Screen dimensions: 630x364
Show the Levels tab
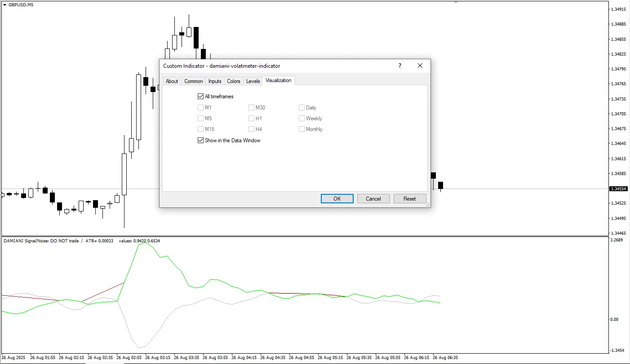pyautogui.click(x=253, y=81)
